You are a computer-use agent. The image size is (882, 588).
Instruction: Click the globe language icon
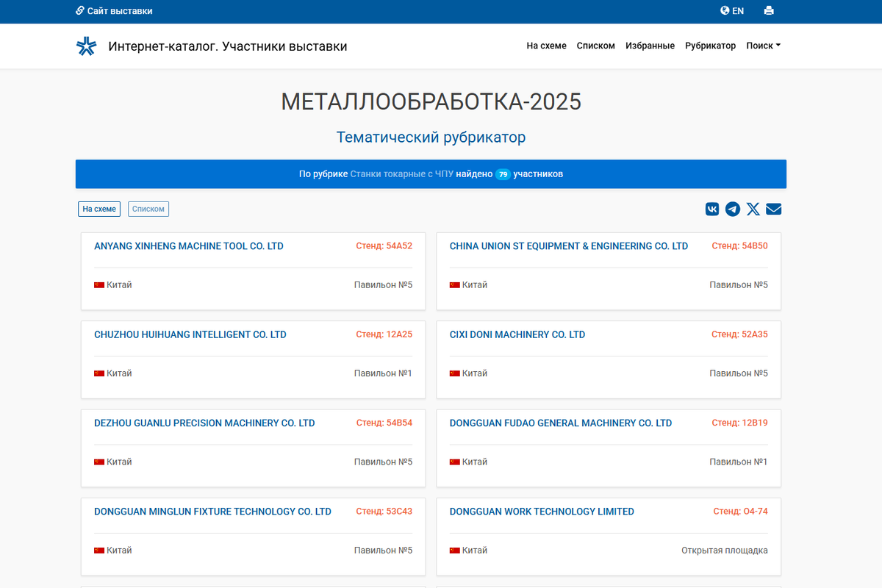(x=723, y=11)
